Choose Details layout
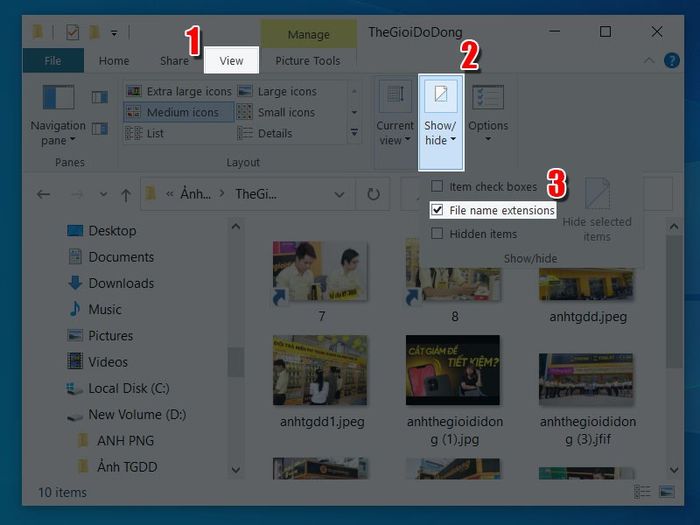 point(265,133)
